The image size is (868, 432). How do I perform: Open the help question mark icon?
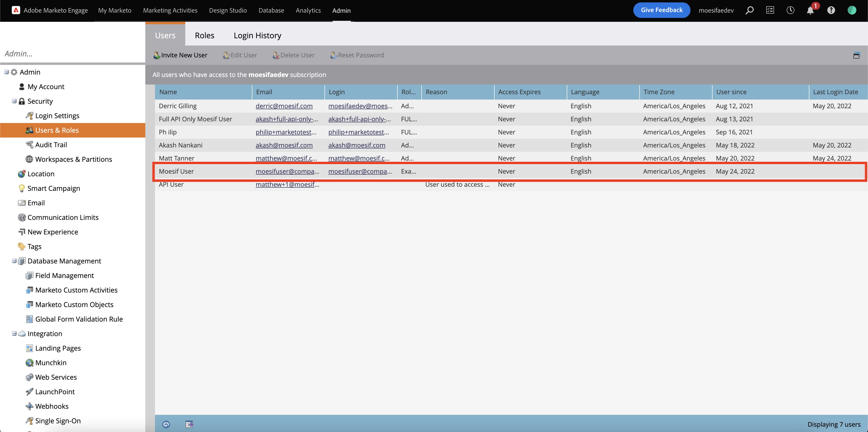(831, 10)
